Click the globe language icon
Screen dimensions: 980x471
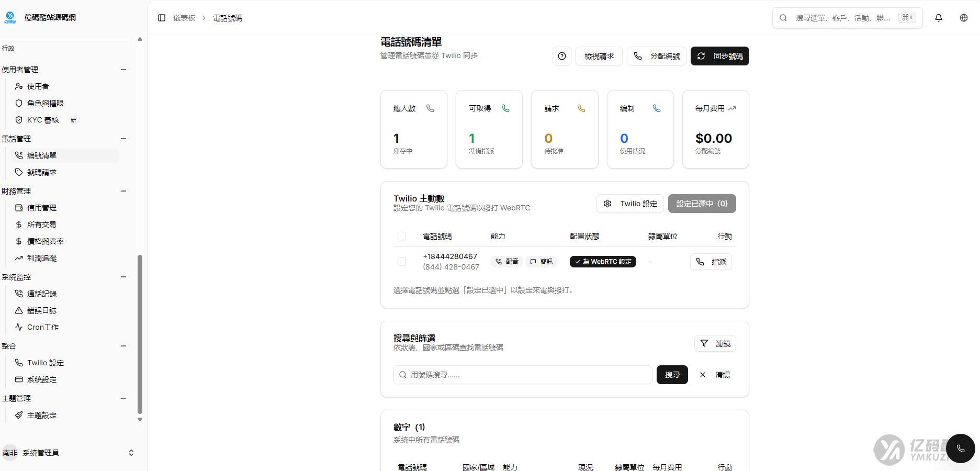963,17
